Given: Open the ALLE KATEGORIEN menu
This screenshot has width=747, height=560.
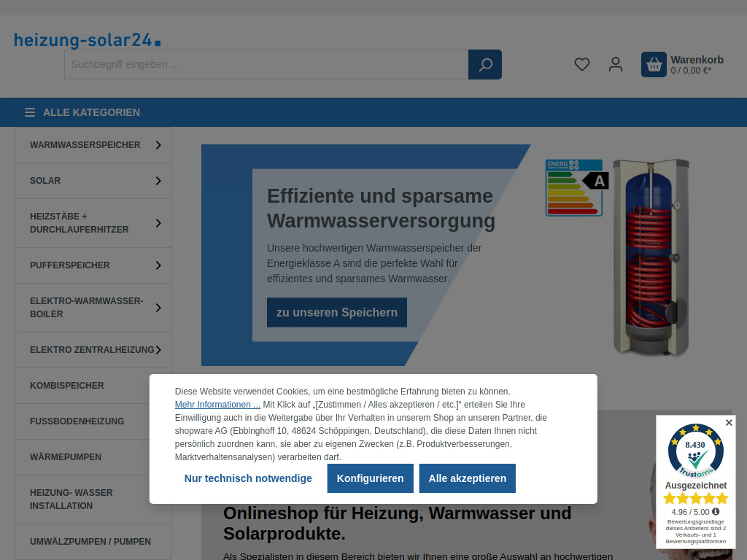Looking at the screenshot, I should click(91, 112).
